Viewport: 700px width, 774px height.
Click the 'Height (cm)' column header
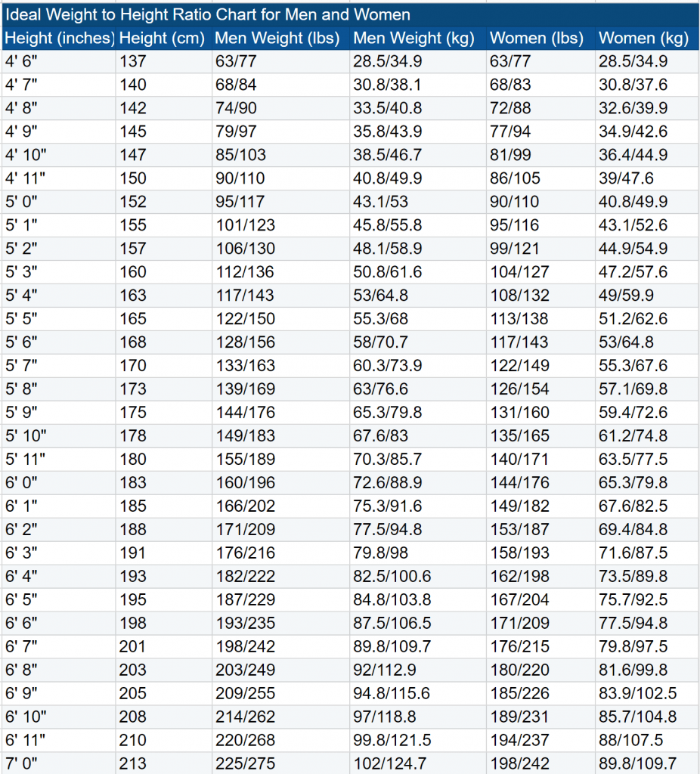point(164,38)
